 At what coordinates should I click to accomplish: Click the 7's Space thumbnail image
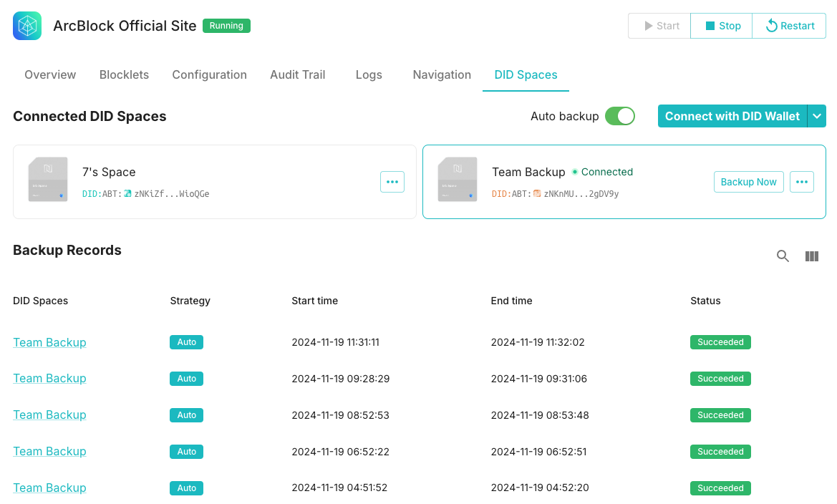pyautogui.click(x=47, y=179)
